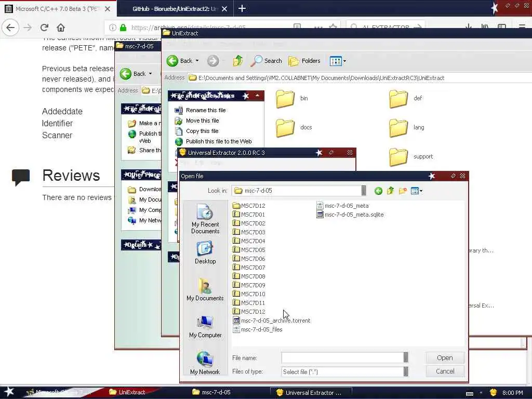Select My Computer in places bar
Screen dimensions: 532x399
205,326
